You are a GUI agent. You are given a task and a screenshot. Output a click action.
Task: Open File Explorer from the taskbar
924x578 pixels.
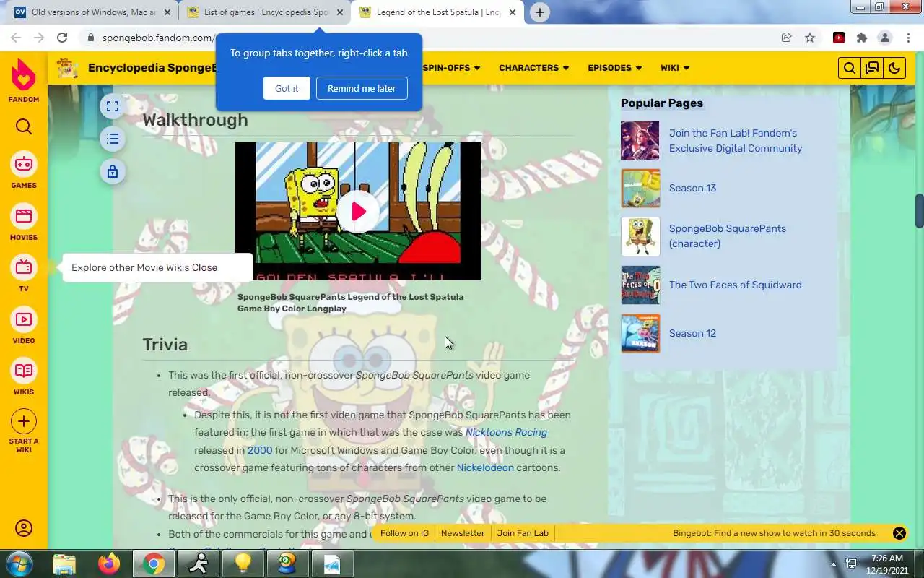pos(64,564)
